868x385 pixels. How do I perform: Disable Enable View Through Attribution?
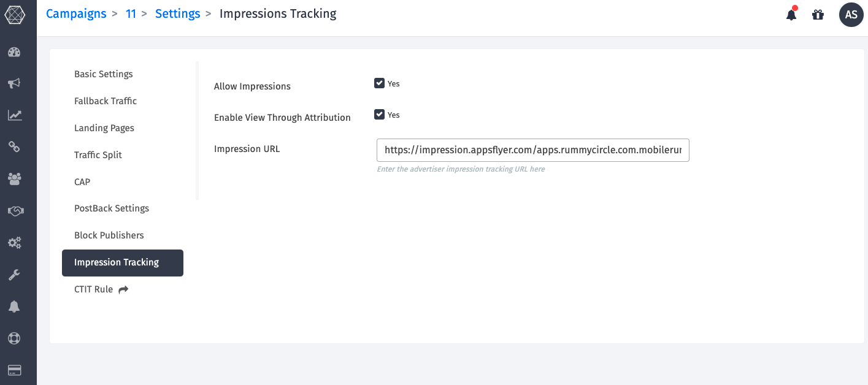click(x=379, y=114)
